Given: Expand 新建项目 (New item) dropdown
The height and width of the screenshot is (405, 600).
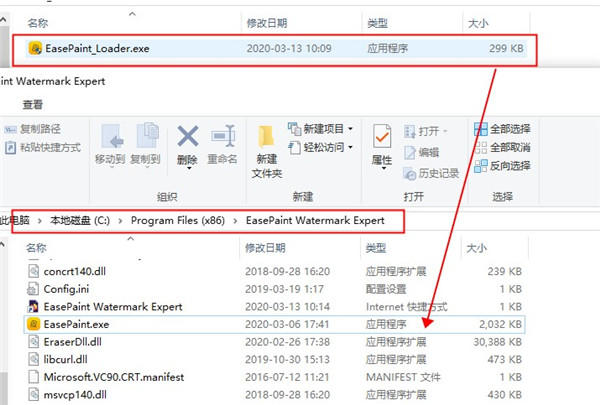Looking at the screenshot, I should [351, 129].
